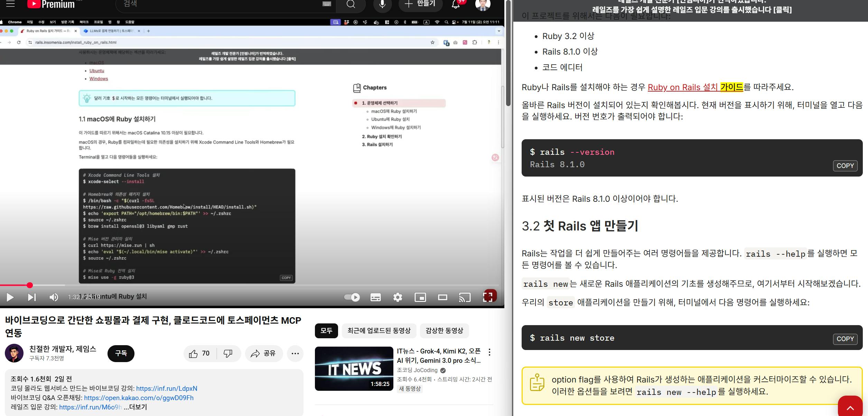The height and width of the screenshot is (416, 868).
Task: Toggle subtitles on the player
Action: [375, 297]
